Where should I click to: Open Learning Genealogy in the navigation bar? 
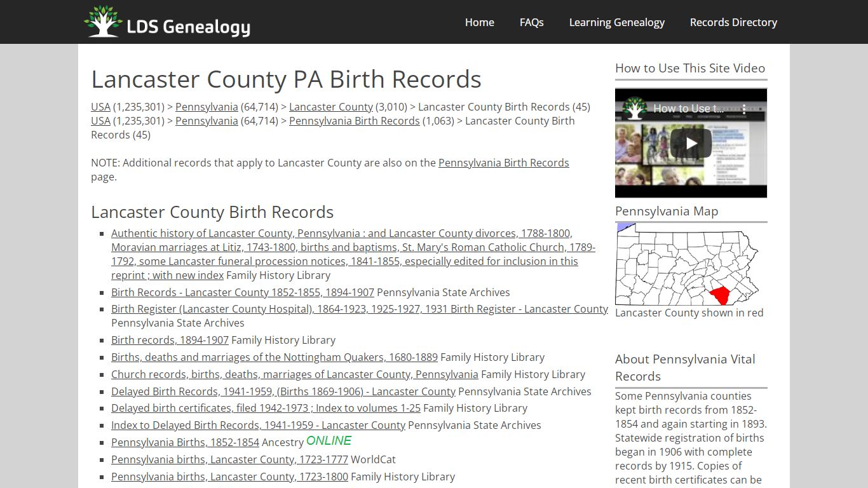click(617, 22)
